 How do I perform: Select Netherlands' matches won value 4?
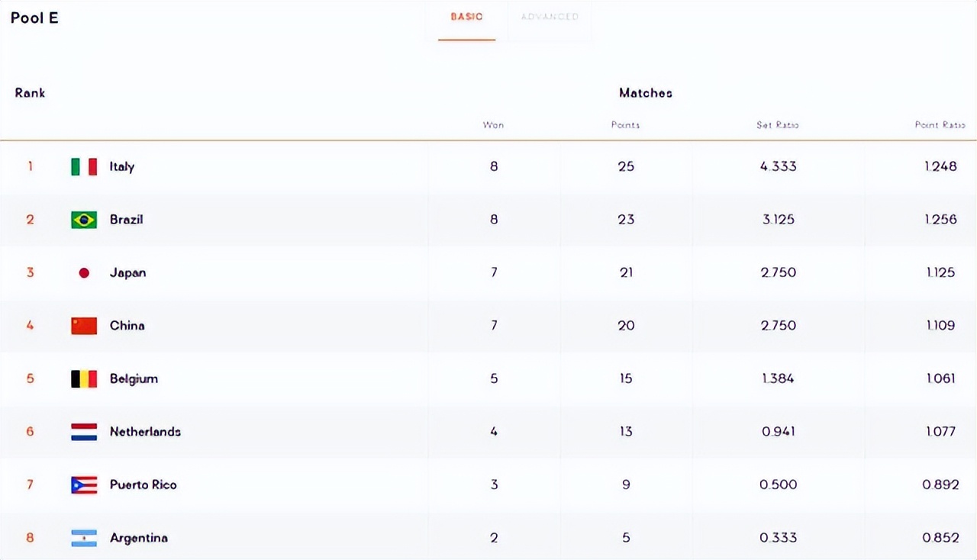pyautogui.click(x=494, y=432)
